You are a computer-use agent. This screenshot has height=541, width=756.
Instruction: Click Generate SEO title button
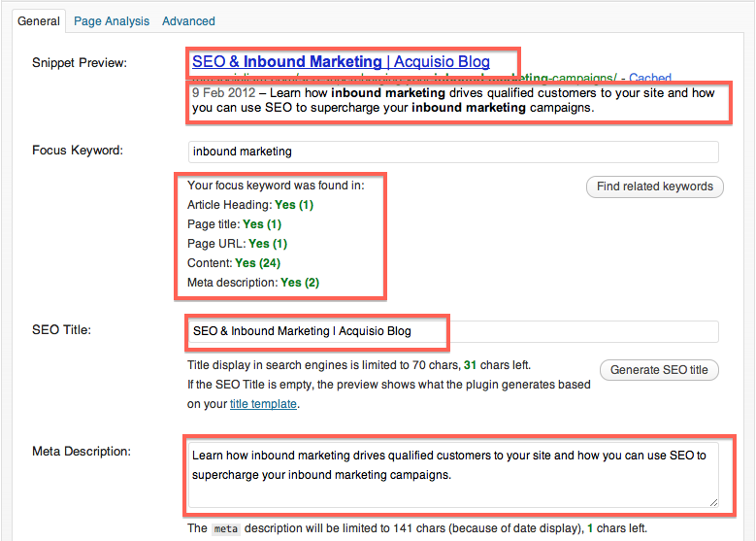tap(659, 370)
